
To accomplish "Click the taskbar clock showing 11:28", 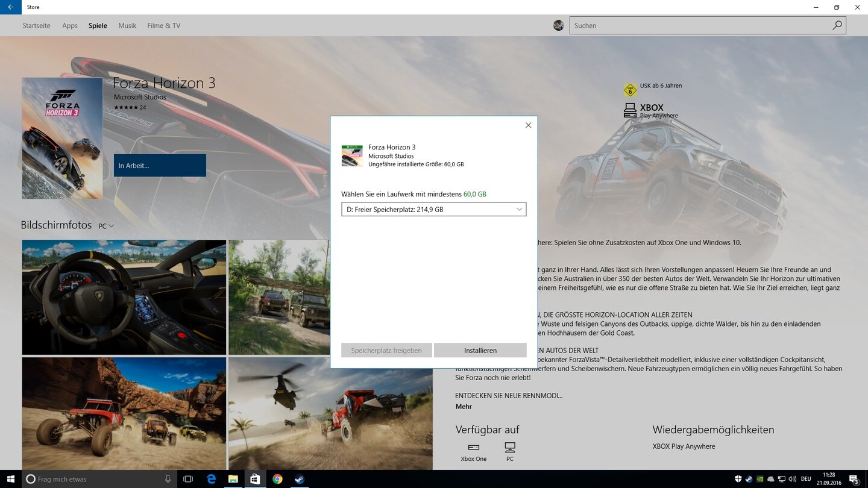I will pyautogui.click(x=829, y=479).
